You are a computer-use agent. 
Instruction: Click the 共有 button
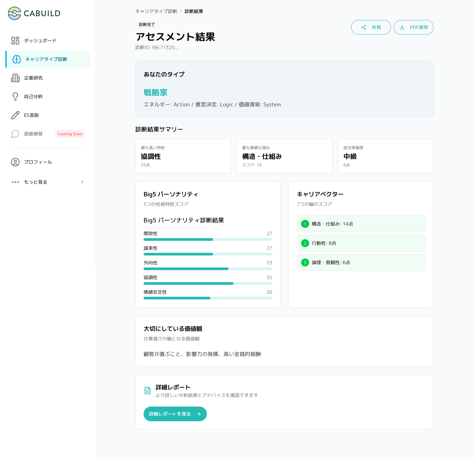371,27
